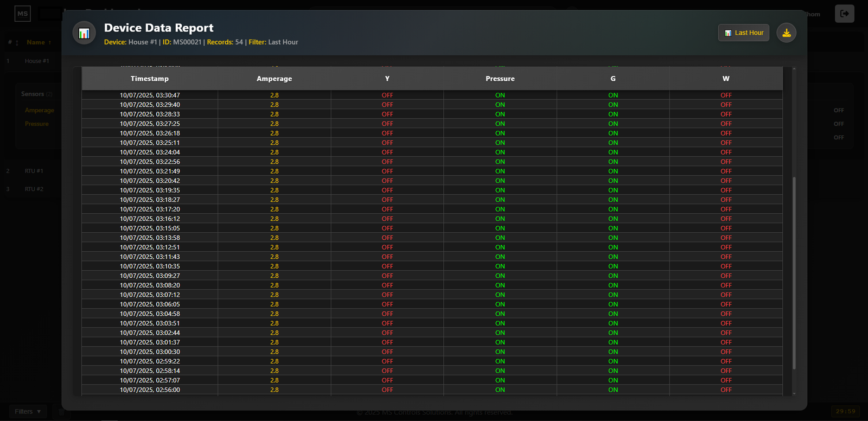
Task: Click the W column OFF value at 03:02:44
Action: (726, 333)
